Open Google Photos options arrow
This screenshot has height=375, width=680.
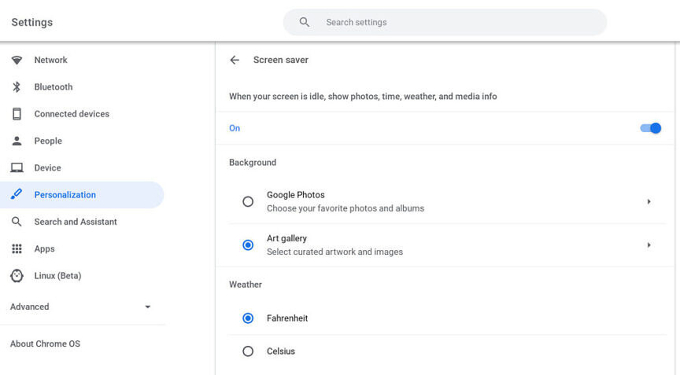pyautogui.click(x=649, y=202)
